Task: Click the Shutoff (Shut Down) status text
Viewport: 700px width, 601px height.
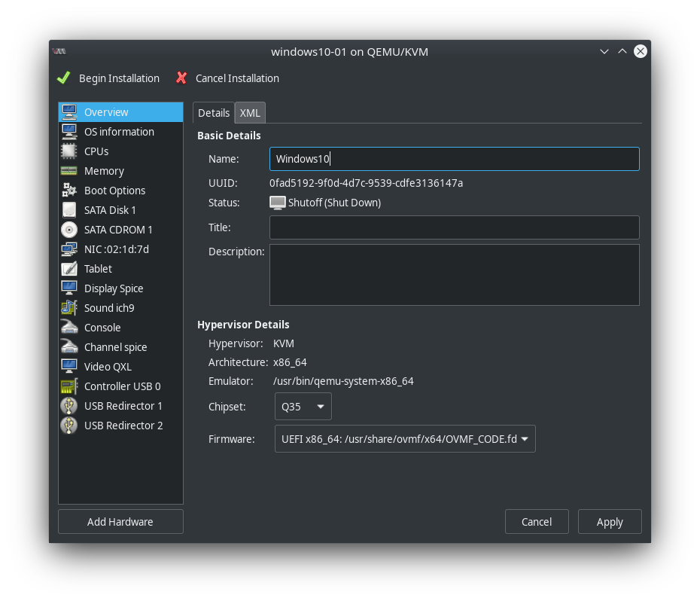Action: [x=334, y=203]
